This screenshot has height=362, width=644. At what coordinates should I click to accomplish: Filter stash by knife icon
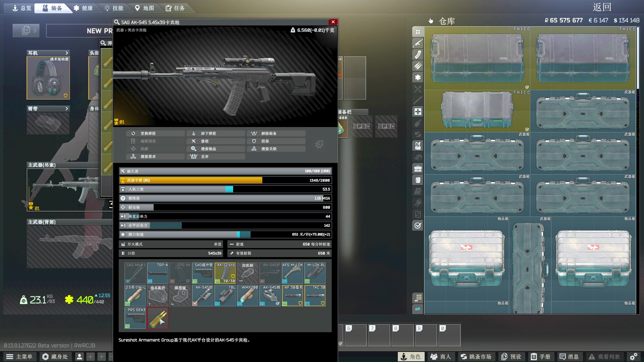tap(418, 100)
